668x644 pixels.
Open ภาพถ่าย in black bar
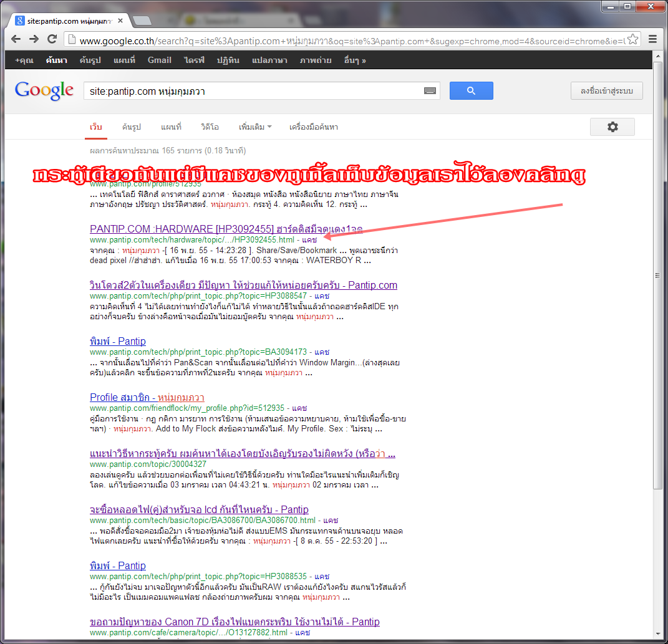[x=315, y=60]
